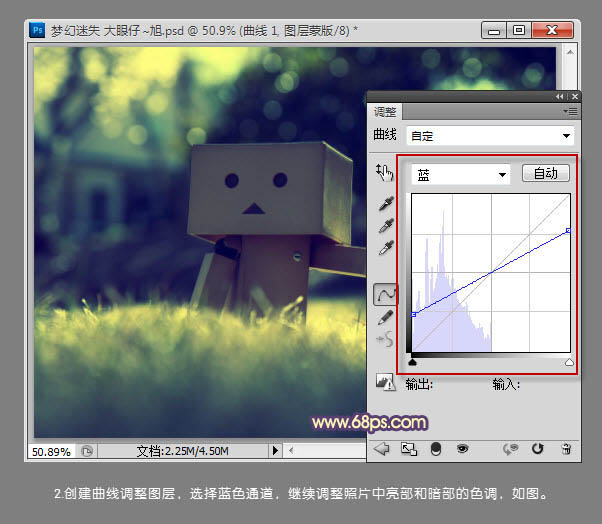Open the channel dropdown showing 蓝
Screen dimensions: 602x524
[x=461, y=174]
